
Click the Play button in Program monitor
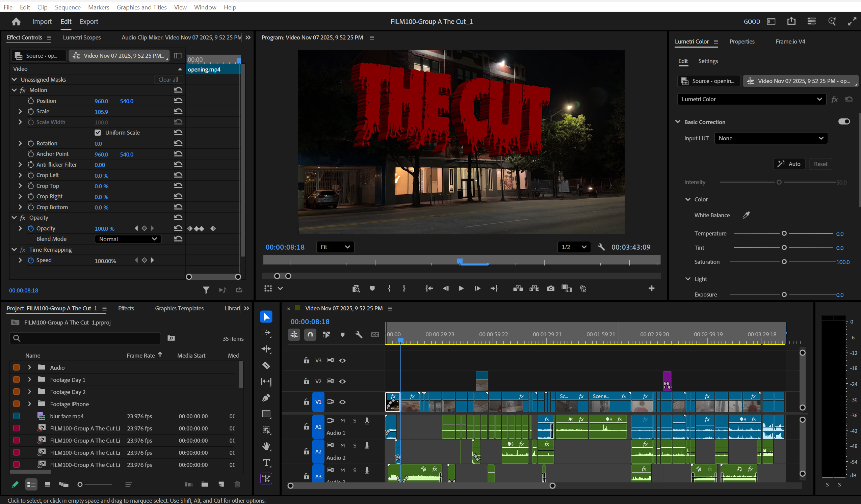(461, 288)
